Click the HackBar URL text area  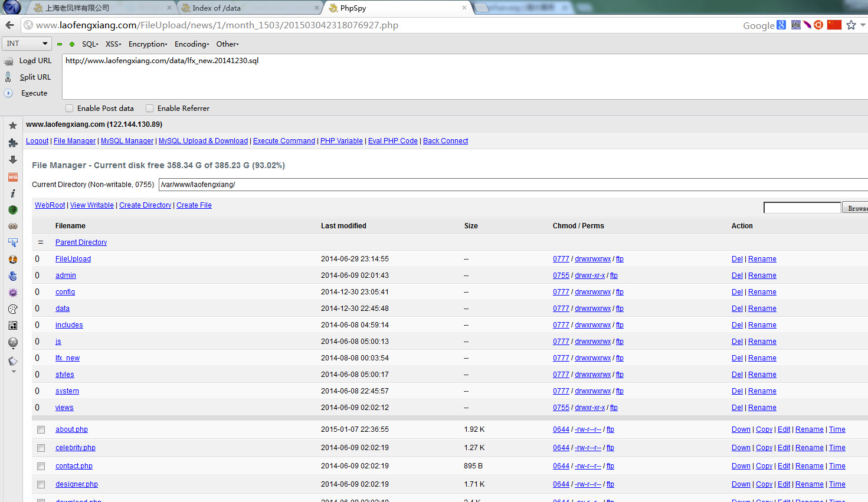[x=465, y=77]
